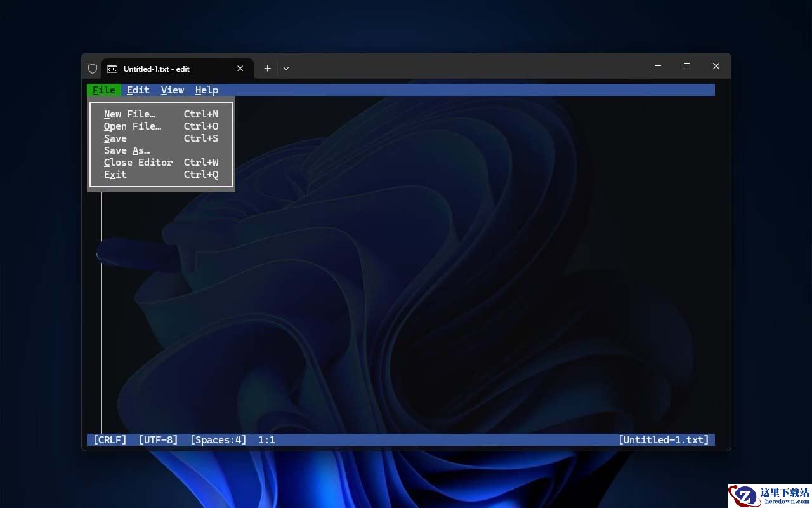Change the UTF-8 encoding in status bar
Viewport: 812px width, 508px height.
pyautogui.click(x=158, y=439)
